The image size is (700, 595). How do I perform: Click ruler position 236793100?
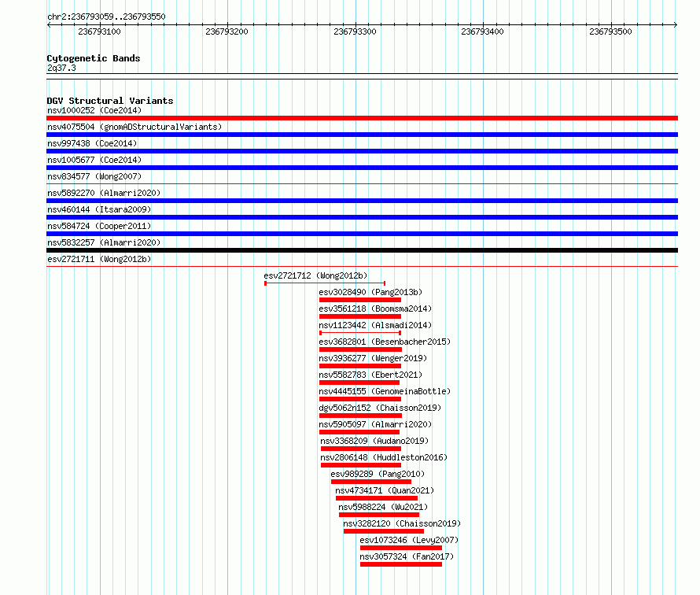coord(100,31)
